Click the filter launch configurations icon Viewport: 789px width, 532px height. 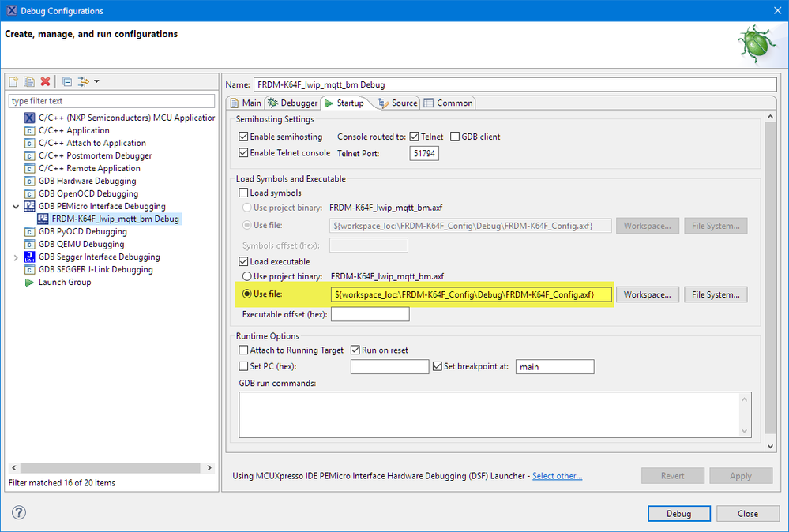point(84,81)
